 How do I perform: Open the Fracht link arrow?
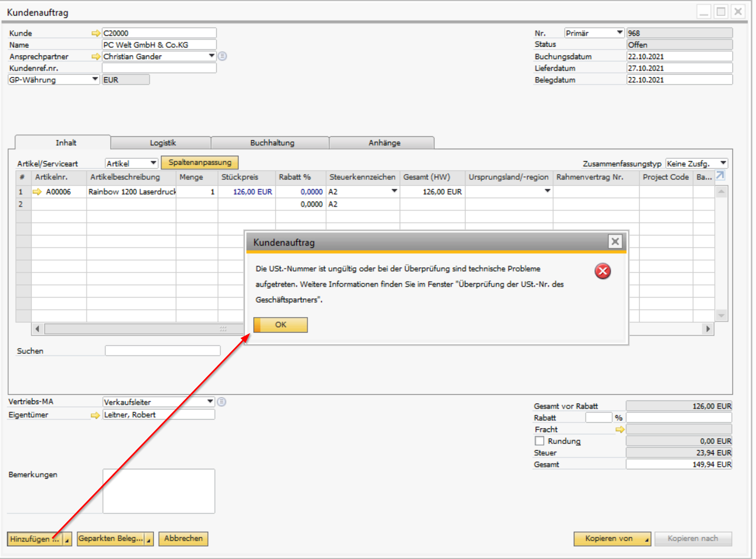coord(620,429)
